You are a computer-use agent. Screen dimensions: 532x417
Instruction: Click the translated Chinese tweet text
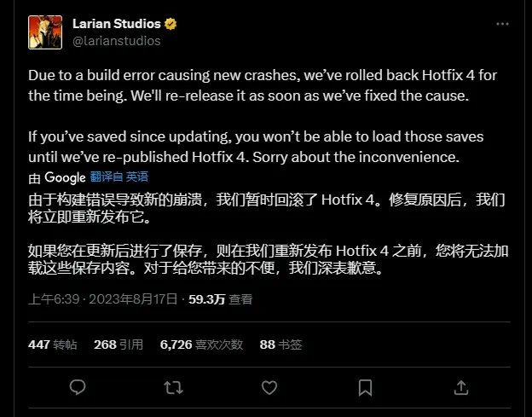tap(268, 235)
